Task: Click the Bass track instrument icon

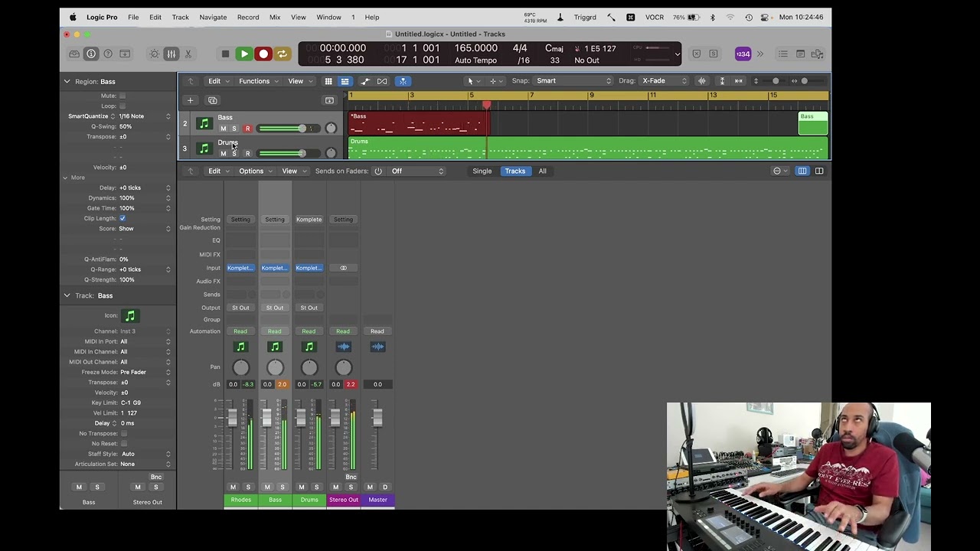Action: tap(204, 123)
